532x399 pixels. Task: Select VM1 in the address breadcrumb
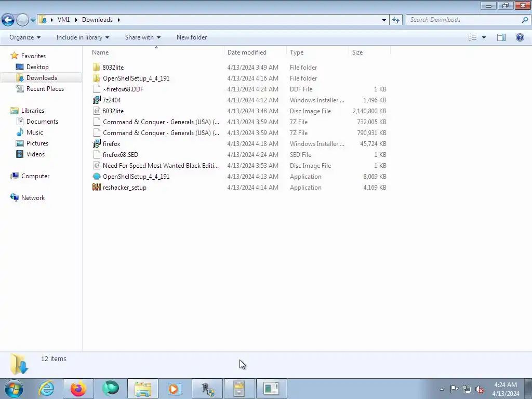pyautogui.click(x=63, y=20)
